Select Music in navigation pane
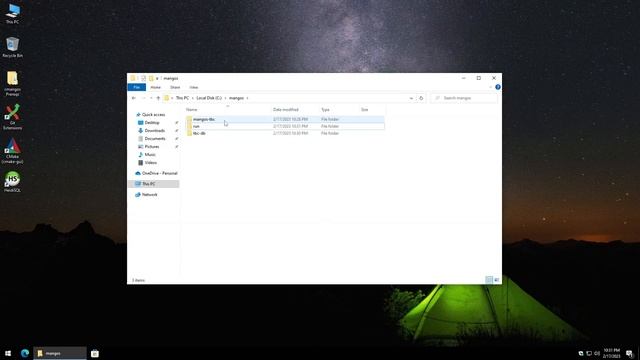Viewport: 640px width, 360px height. (x=150, y=155)
